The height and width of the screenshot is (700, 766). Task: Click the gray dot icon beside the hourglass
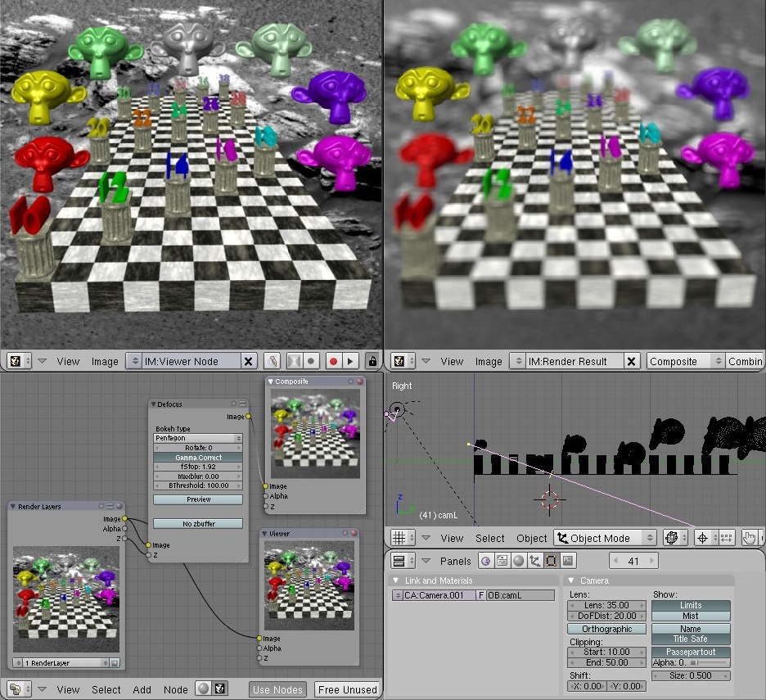coord(311,361)
